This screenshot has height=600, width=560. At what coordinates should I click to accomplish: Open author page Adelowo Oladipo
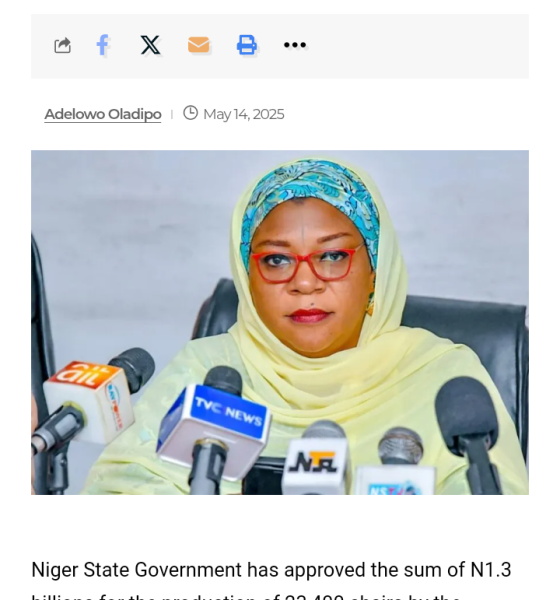(x=103, y=114)
